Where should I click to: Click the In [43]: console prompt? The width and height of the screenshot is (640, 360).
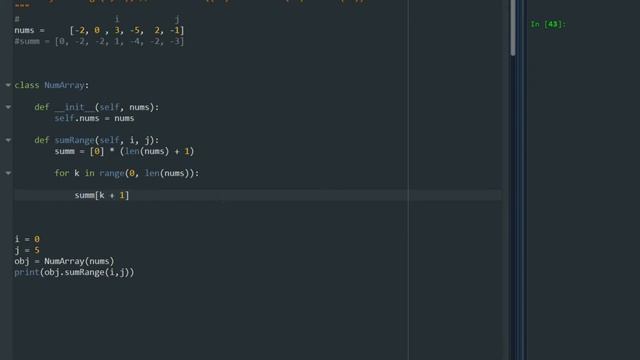548,24
